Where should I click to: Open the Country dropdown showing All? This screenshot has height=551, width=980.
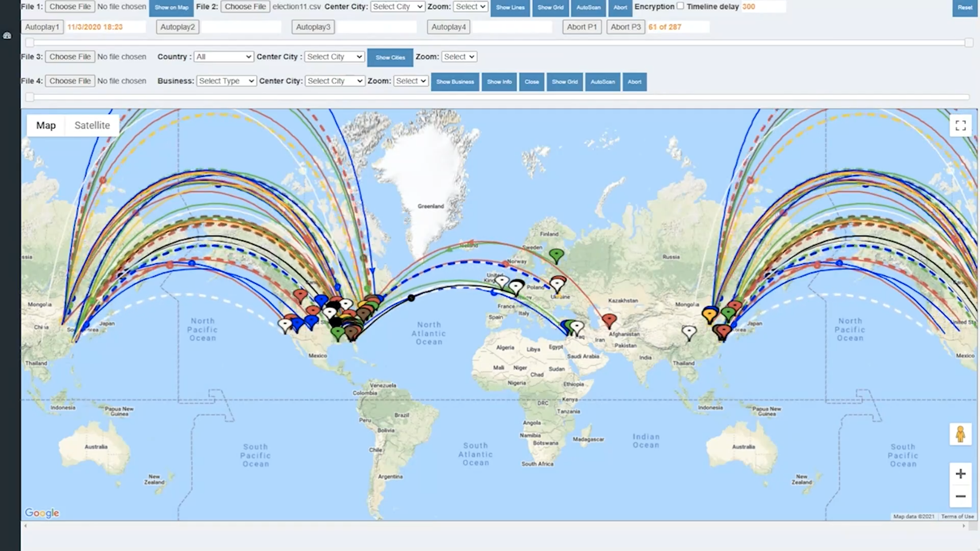[x=224, y=56]
